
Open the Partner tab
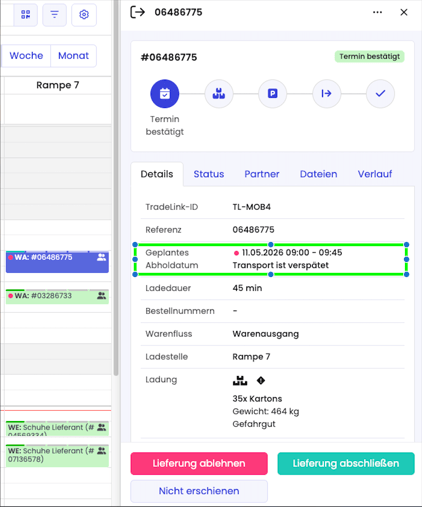[262, 174]
